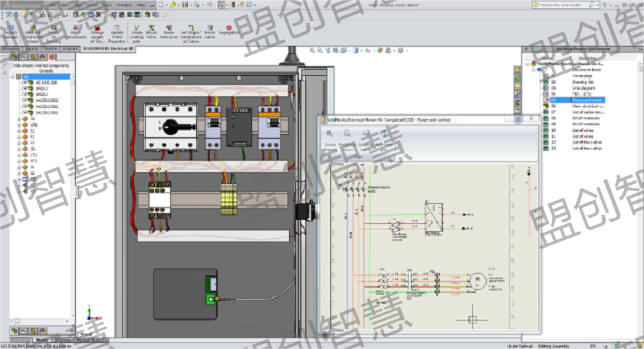644x349 pixels.
Task: Open the Project Manager ribbon tool
Action: point(10,32)
